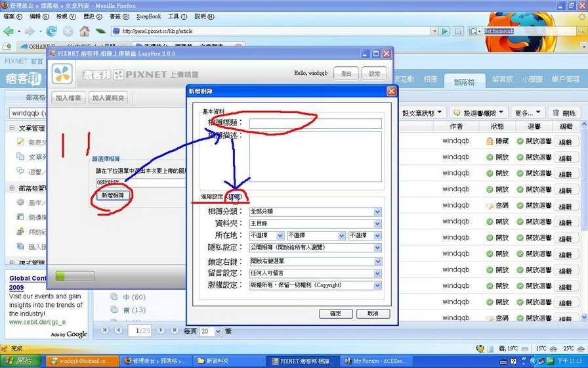The image size is (588, 368).
Task: Click the article list scrollbar up arrow
Action: point(584,124)
